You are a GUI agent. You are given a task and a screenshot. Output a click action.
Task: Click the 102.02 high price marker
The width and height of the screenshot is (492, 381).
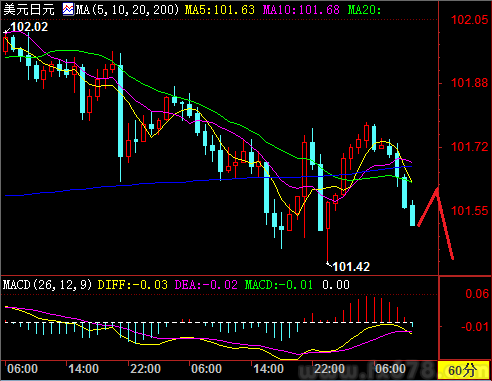(29, 27)
